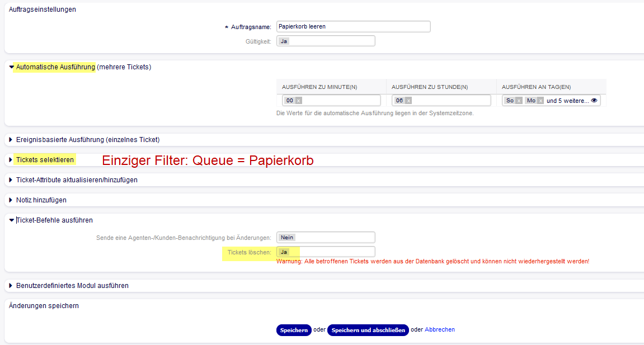The height and width of the screenshot is (345, 644).
Task: Remove the 00 minute tag
Action: (298, 101)
